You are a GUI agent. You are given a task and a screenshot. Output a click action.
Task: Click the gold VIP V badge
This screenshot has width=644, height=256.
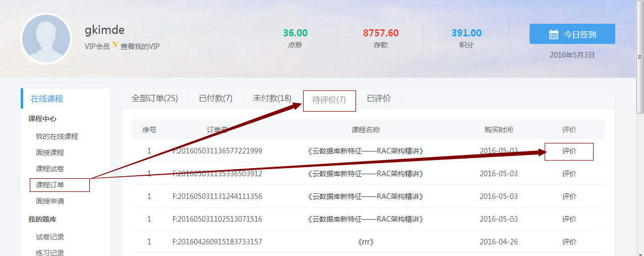[x=115, y=45]
